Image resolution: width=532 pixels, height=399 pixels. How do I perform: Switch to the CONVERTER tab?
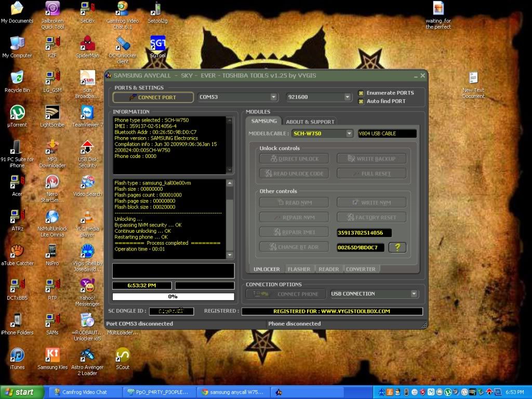coord(361,269)
